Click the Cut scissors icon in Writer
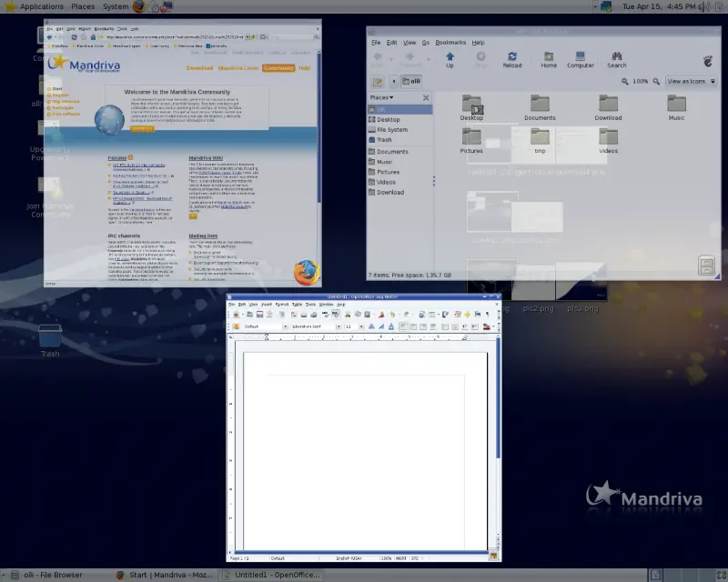 point(348,315)
